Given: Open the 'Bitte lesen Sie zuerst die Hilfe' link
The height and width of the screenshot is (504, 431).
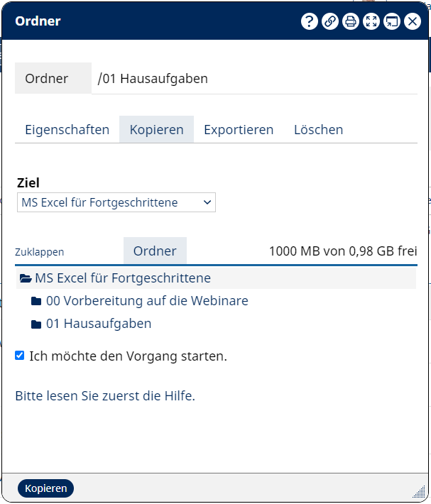Looking at the screenshot, I should [x=105, y=396].
